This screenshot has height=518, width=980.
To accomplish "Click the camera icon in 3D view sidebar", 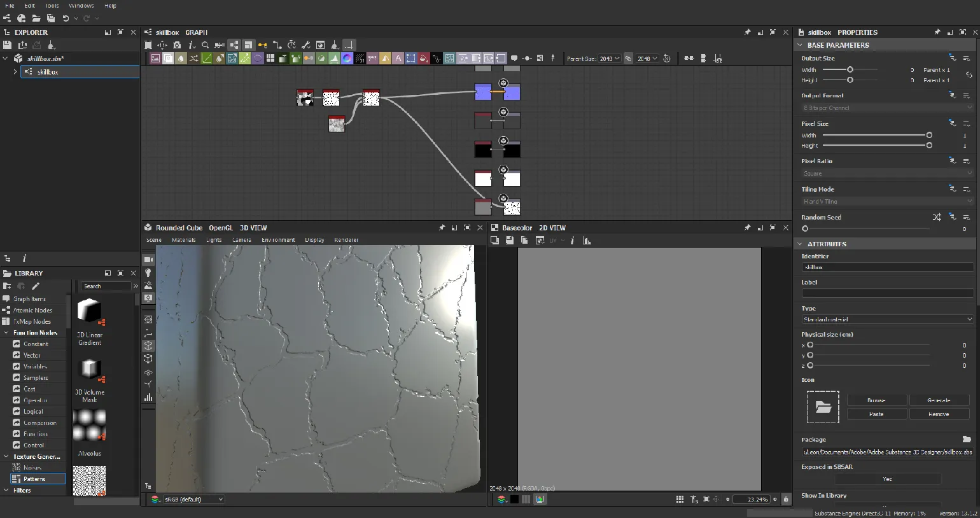I will 148,260.
